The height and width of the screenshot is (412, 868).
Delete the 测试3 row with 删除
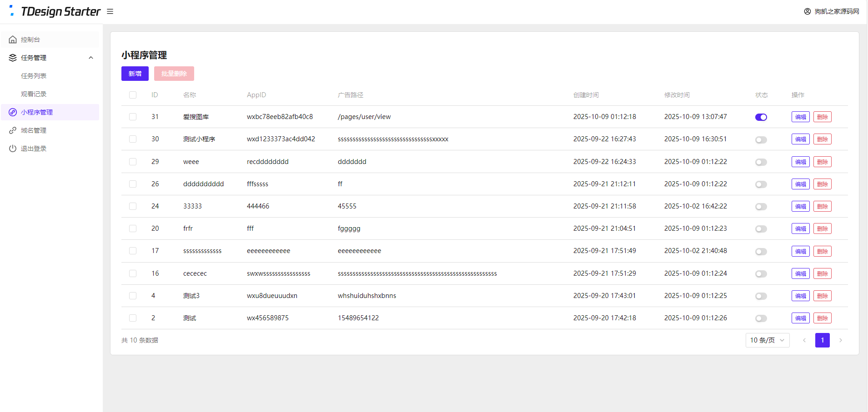822,296
